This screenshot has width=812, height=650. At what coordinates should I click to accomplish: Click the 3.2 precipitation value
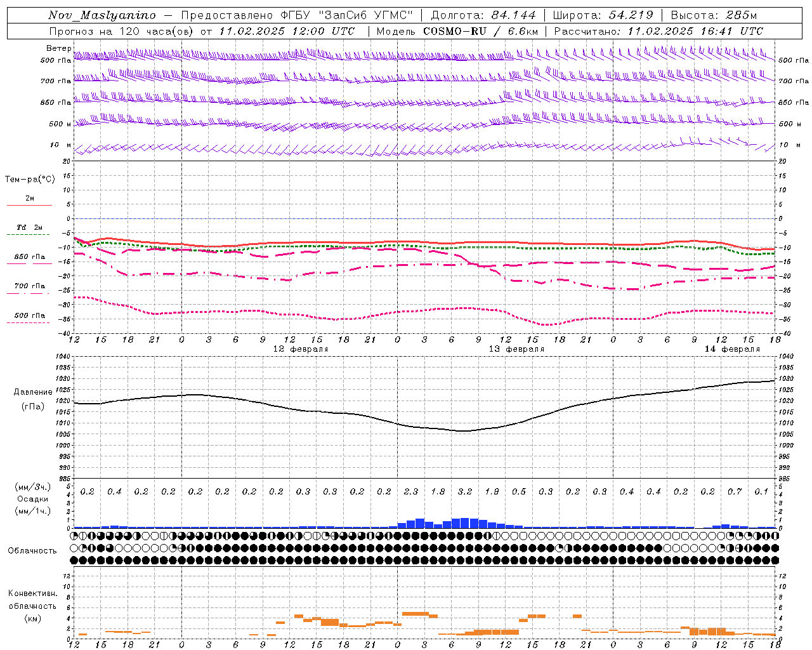(x=465, y=492)
